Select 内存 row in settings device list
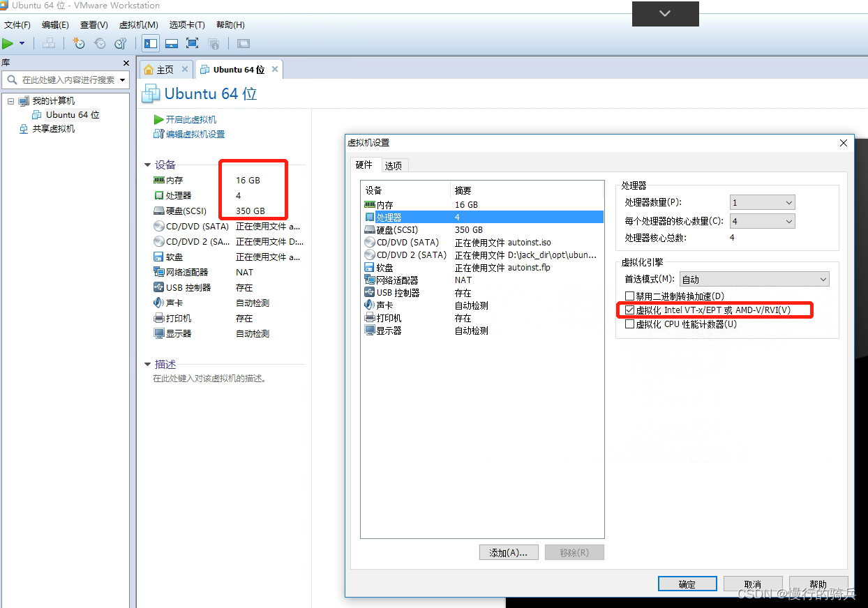Viewport: 868px width, 608px height. [x=482, y=205]
